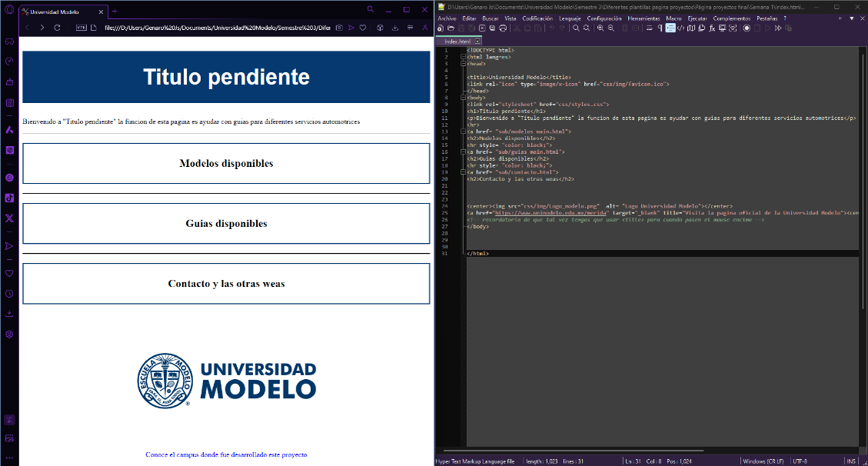Take a snapshot with the camera icon
This screenshot has height=466, width=868.
coord(339,28)
